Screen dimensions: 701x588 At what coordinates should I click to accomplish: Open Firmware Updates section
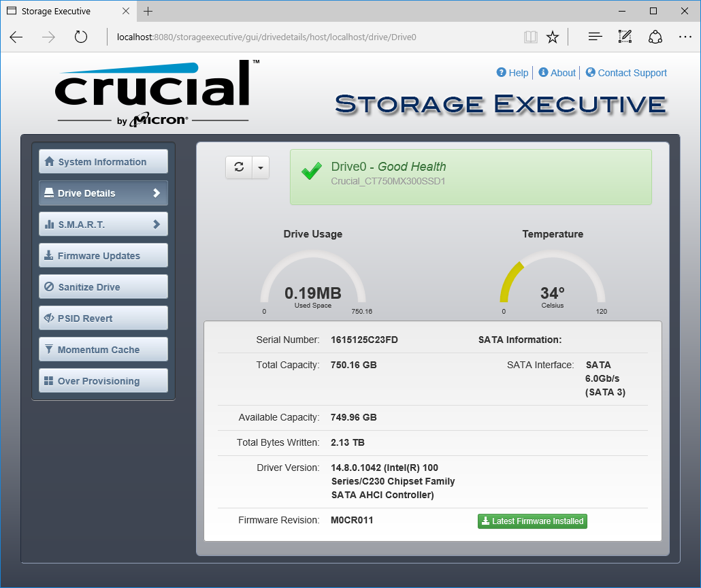(103, 256)
